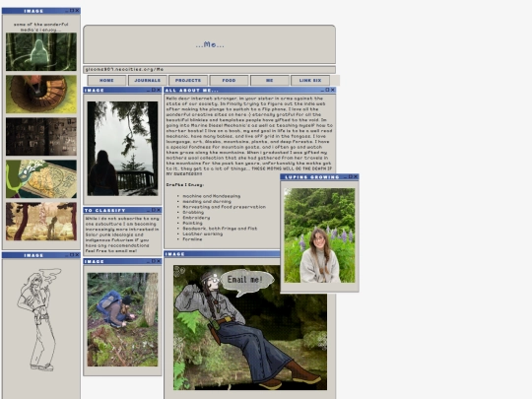Click the "Leather working" list item
The width and height of the screenshot is (532, 399).
coord(203,234)
